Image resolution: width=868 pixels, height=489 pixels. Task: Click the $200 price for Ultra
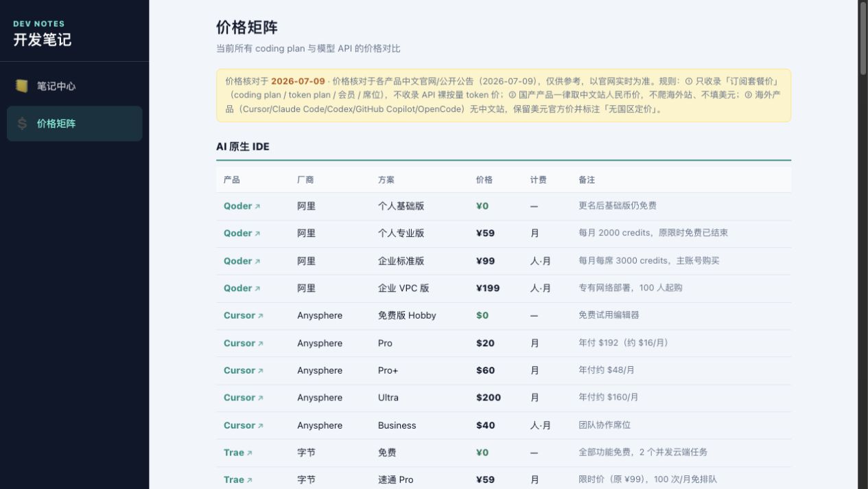[x=489, y=397]
